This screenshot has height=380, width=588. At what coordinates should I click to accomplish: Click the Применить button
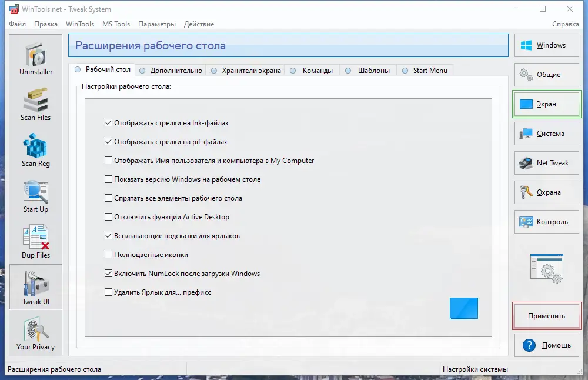click(x=547, y=316)
